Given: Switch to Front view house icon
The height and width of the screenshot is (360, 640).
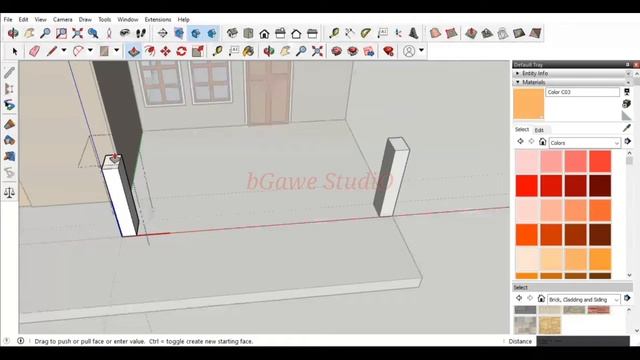Looking at the screenshot, I should pyautogui.click(x=264, y=33).
